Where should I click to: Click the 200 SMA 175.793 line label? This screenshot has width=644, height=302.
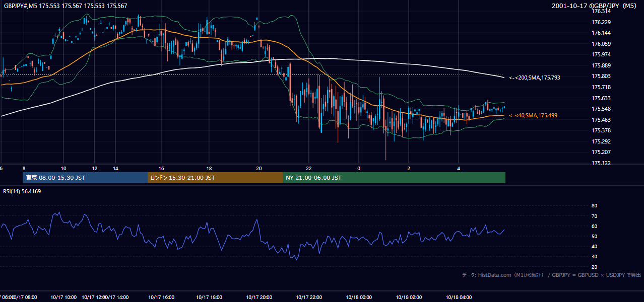pos(535,78)
